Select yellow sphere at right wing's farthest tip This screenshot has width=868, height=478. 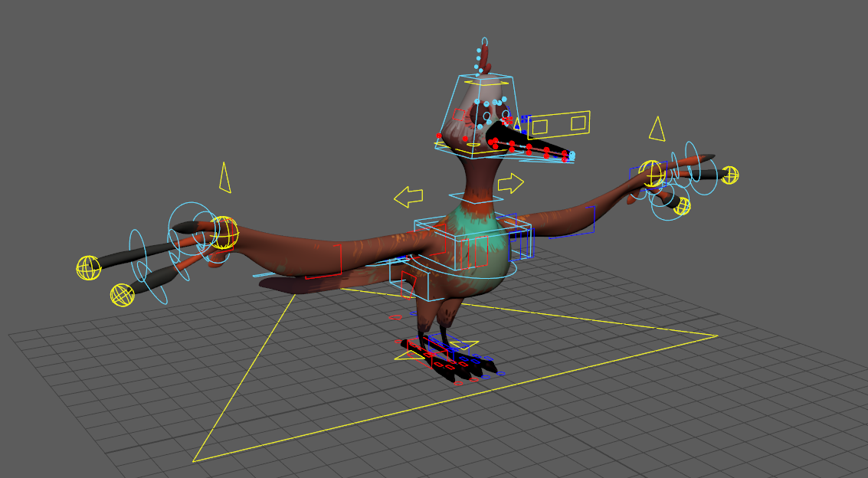(x=729, y=175)
